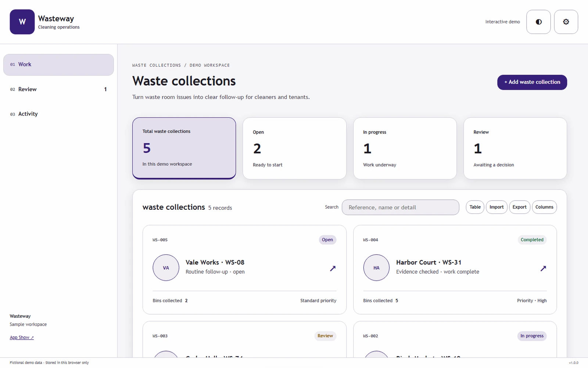Click the v1.0.0 version label

pyautogui.click(x=573, y=363)
